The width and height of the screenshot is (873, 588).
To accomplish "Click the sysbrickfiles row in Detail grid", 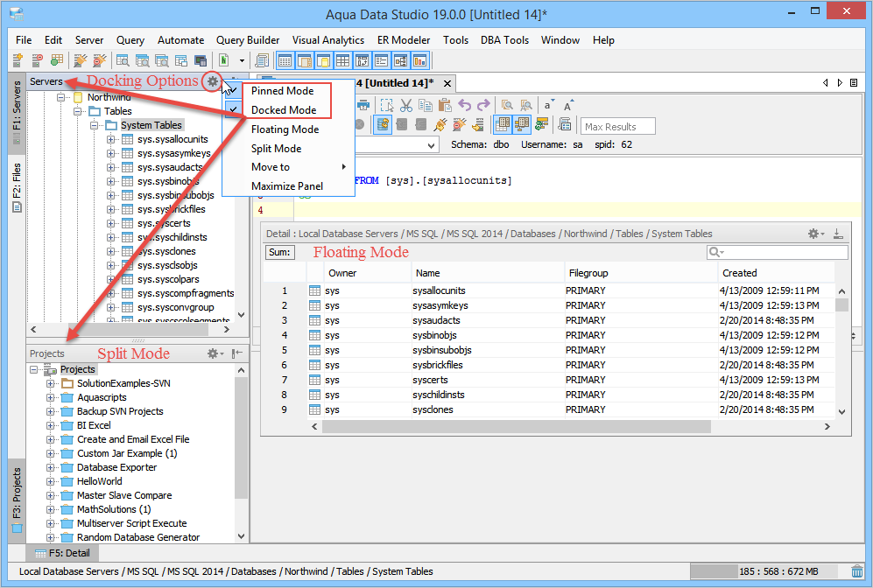I will (549, 365).
